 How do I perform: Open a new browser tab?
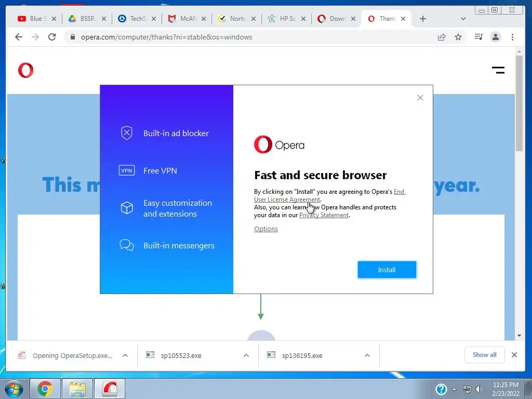coord(423,19)
